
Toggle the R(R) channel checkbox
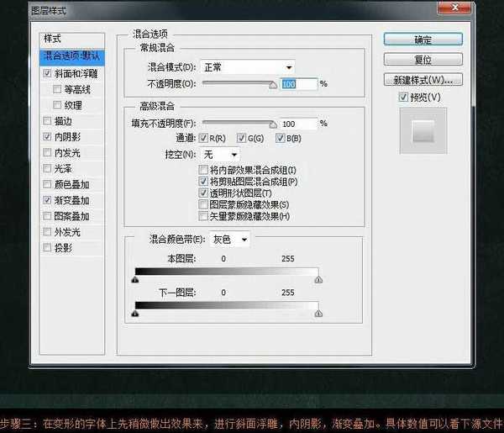203,138
